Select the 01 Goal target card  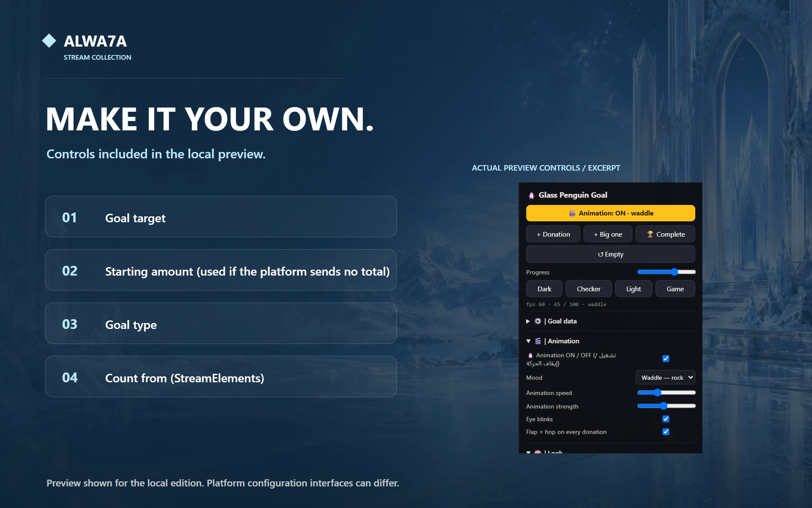[x=221, y=217]
